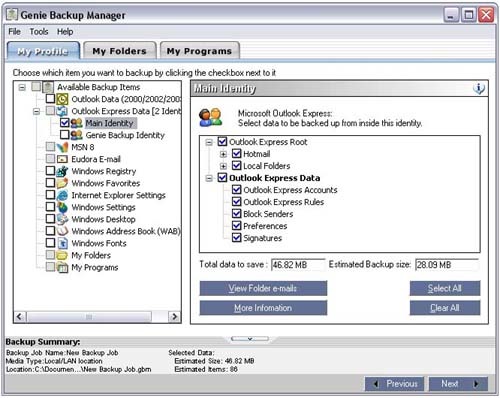500x398 pixels.
Task: Click the MSN 8 butterfly icon
Action: point(62,147)
